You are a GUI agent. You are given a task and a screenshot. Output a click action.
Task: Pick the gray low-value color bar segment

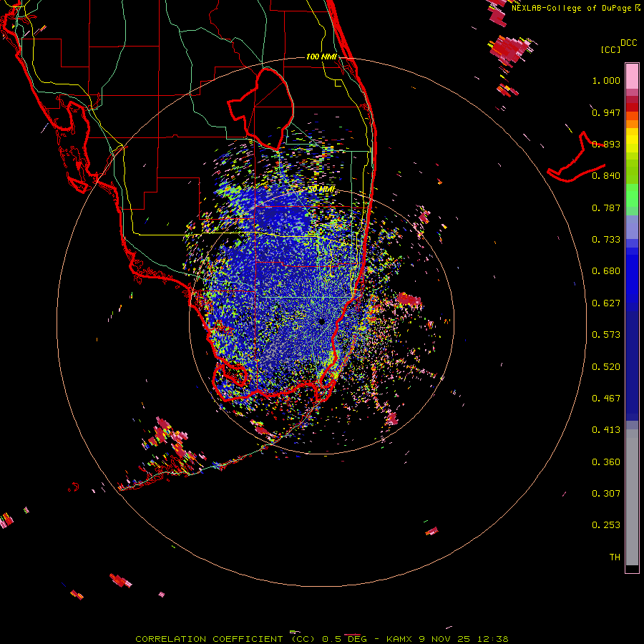coord(632,497)
